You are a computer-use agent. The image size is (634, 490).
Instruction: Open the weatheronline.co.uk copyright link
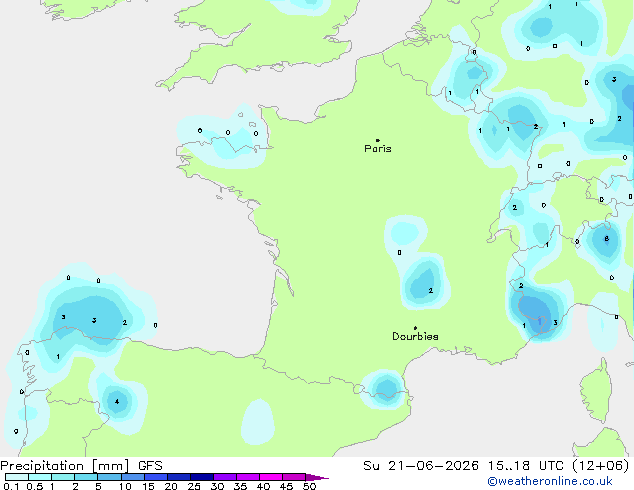[x=550, y=481]
